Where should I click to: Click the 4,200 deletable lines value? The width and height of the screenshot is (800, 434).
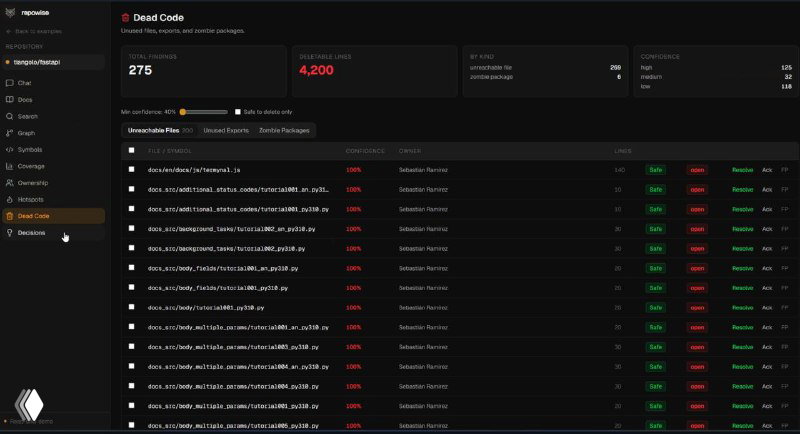(x=316, y=70)
